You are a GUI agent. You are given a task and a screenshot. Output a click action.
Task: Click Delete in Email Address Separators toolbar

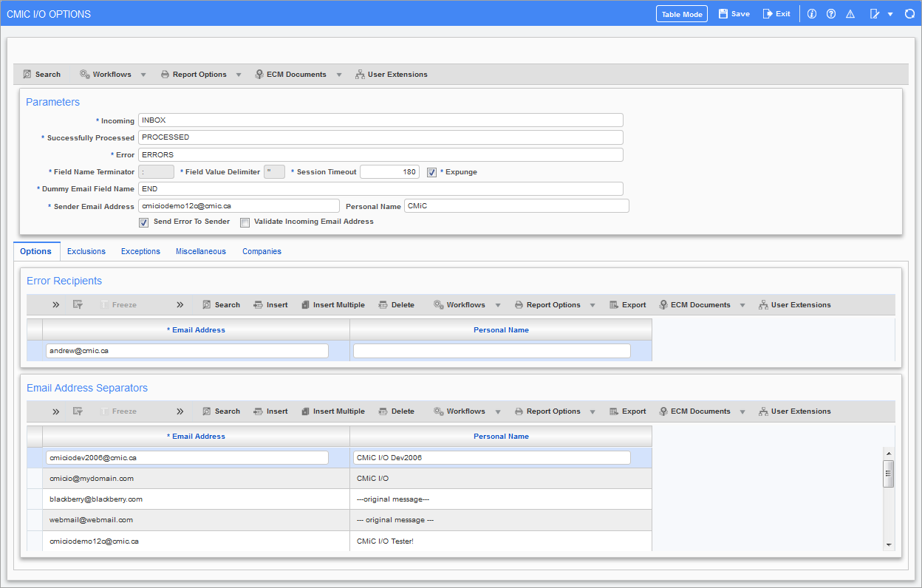pyautogui.click(x=396, y=411)
